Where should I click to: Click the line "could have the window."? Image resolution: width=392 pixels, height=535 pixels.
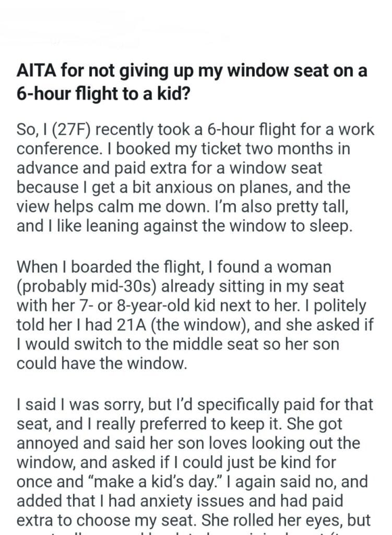coord(101,363)
